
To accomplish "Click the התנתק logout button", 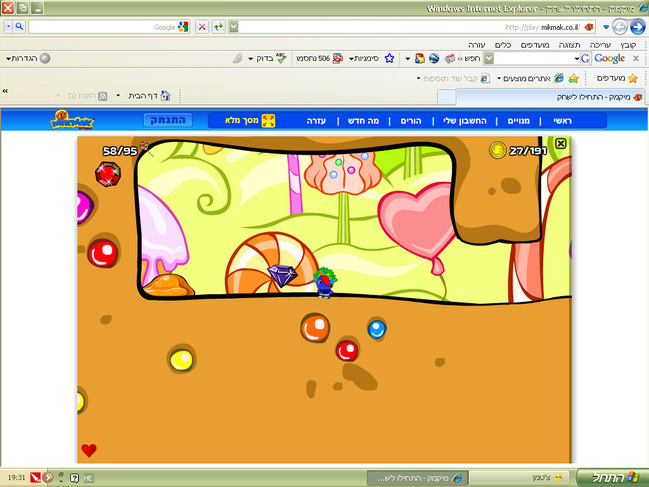I will click(169, 120).
